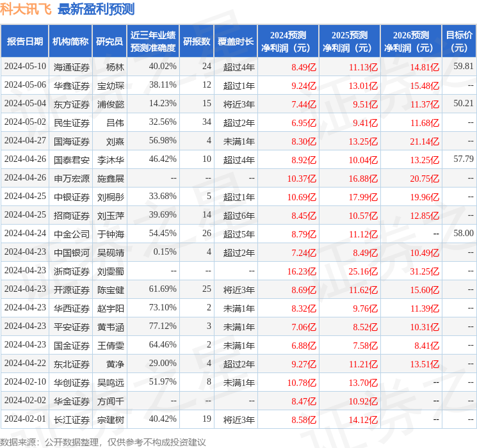Click 2025 profit forecast 25.16亿
This screenshot has width=477, height=448.
pyautogui.click(x=363, y=271)
